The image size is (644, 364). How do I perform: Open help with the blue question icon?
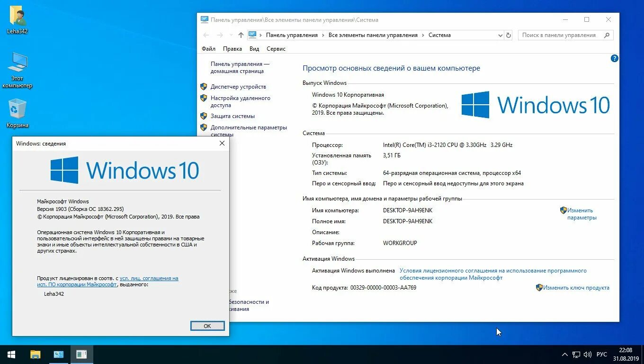click(x=615, y=59)
